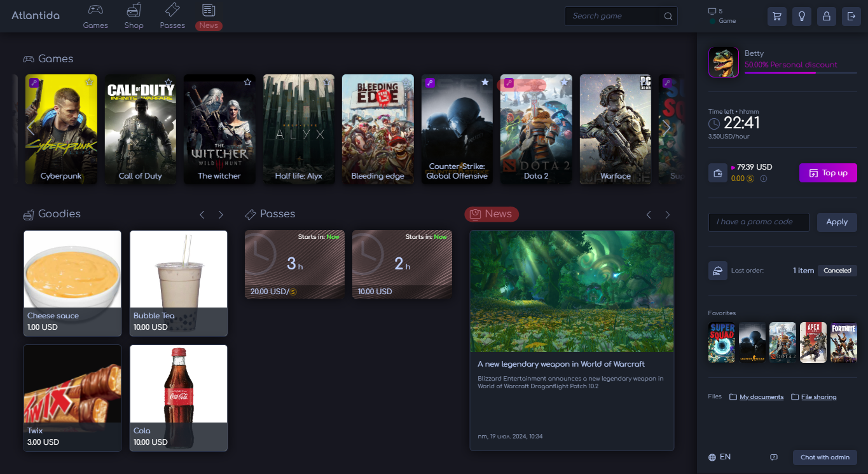Screen dimensions: 868x474
Task: Toggle favorite star on Call of Duty
Action: pos(169,82)
